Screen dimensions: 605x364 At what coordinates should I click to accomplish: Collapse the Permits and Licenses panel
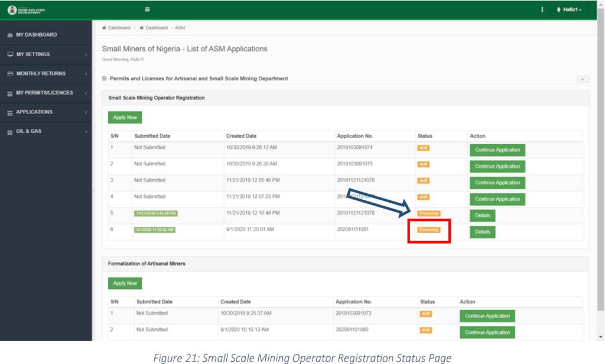tap(583, 79)
